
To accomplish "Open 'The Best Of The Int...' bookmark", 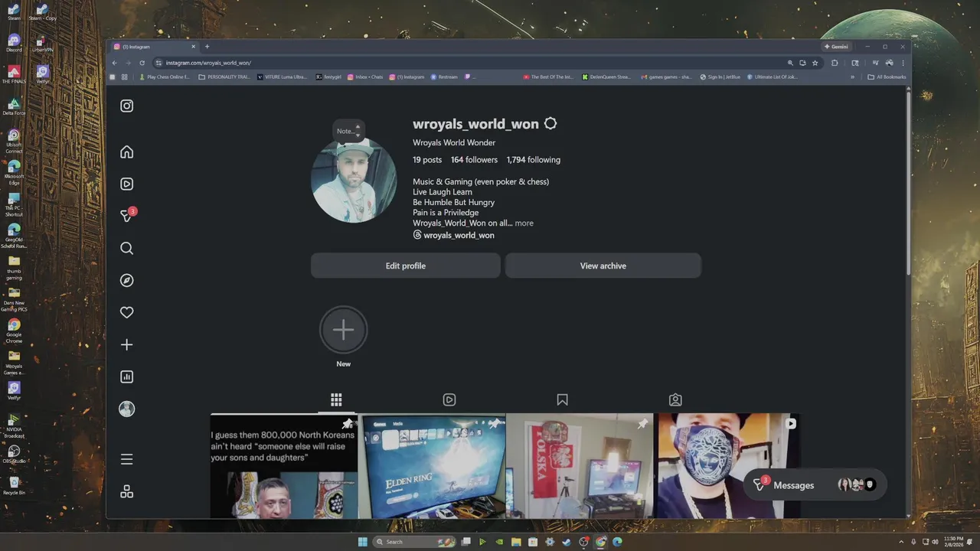I will click(x=548, y=77).
